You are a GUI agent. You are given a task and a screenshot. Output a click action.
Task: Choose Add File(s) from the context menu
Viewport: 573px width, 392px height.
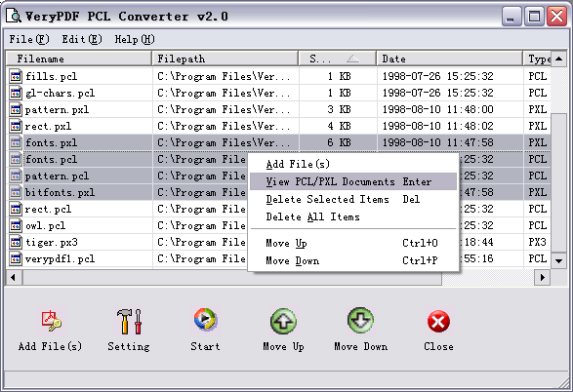pyautogui.click(x=353, y=164)
